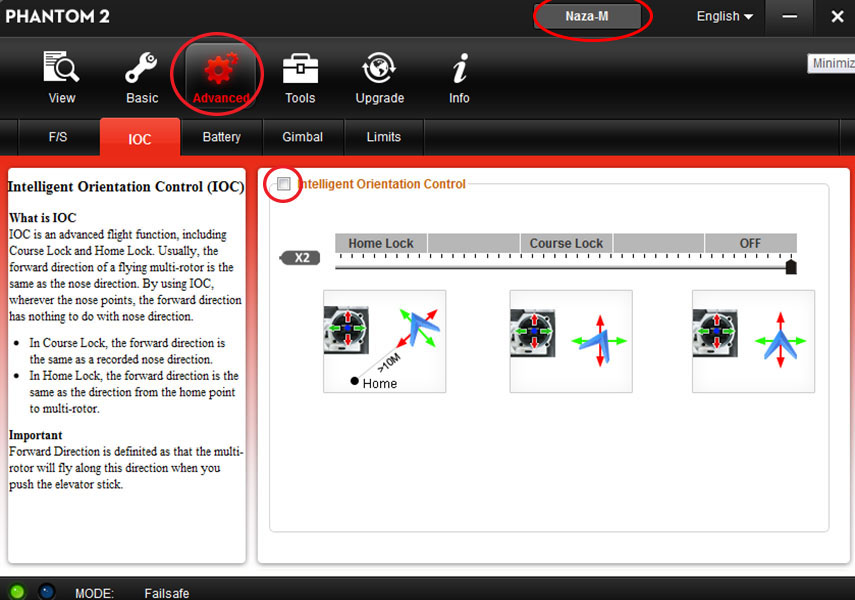Open the English language dropdown

(725, 16)
